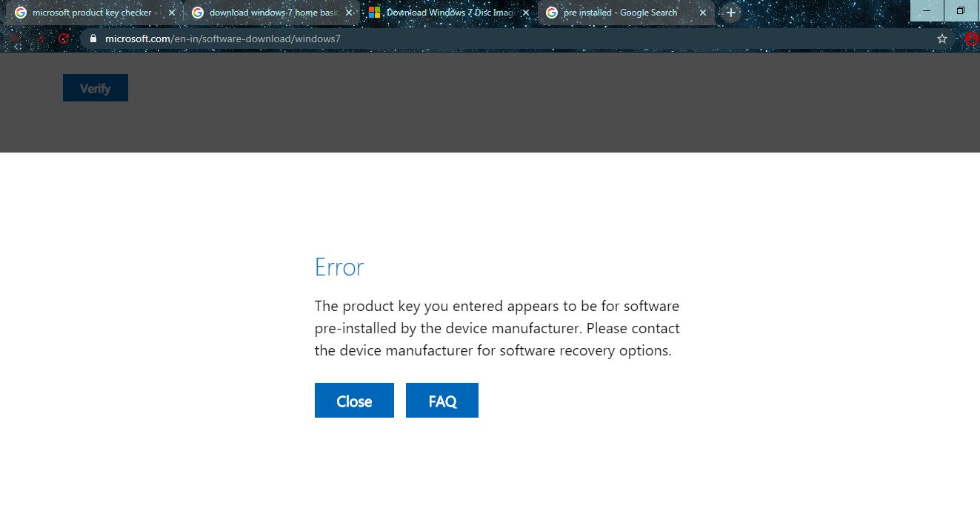Open a new browser tab
The height and width of the screenshot is (508, 980).
pos(731,13)
